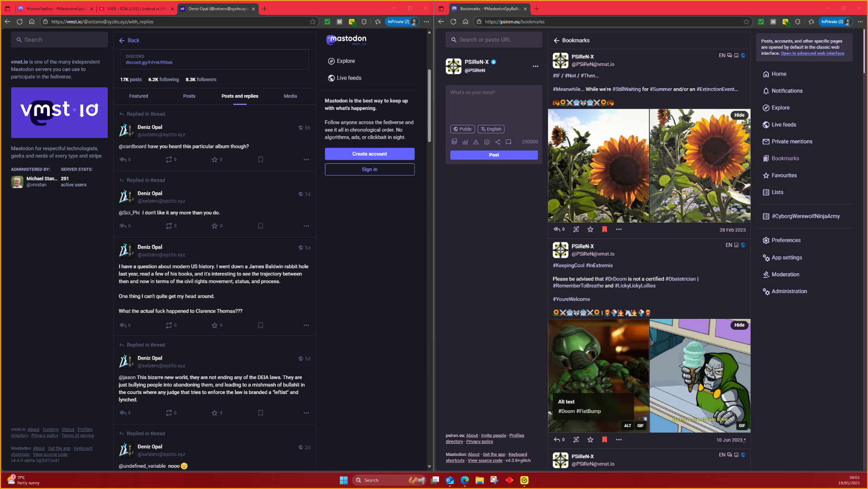Click the share-style icon in compose toolbar
Screen dimensions: 868x489
(x=498, y=142)
